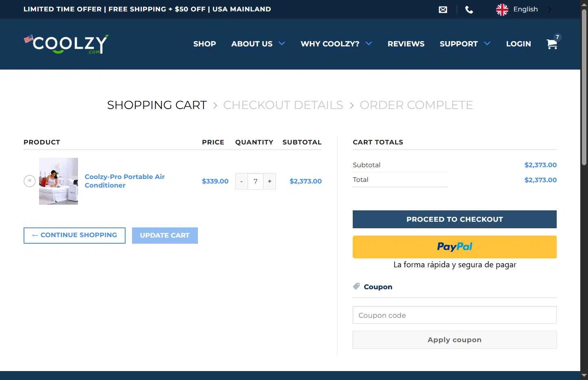Click Proceed to Checkout button
This screenshot has width=588, height=380.
coord(455,219)
